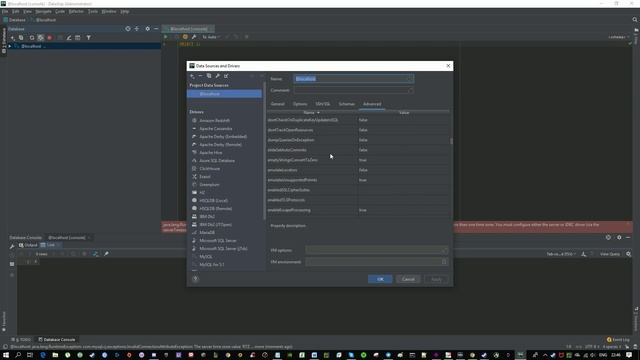Select MariaDB driver
The image size is (640, 360).
[207, 233]
